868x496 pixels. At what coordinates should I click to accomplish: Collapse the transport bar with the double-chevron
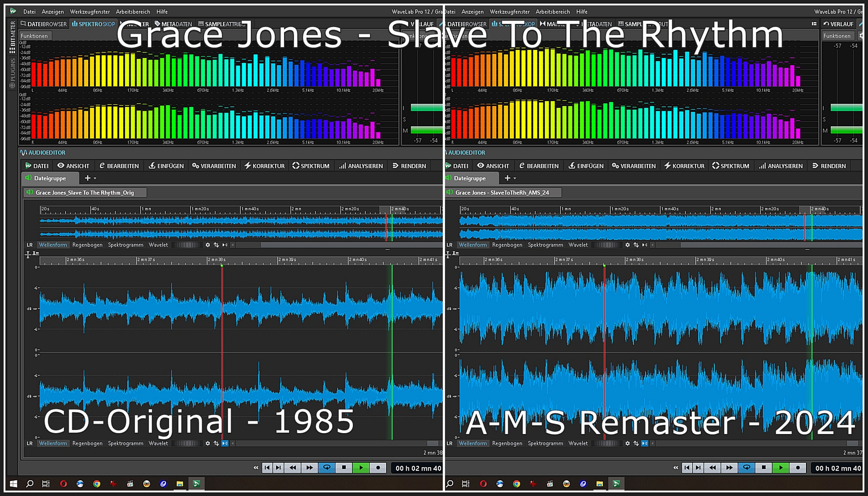click(255, 467)
